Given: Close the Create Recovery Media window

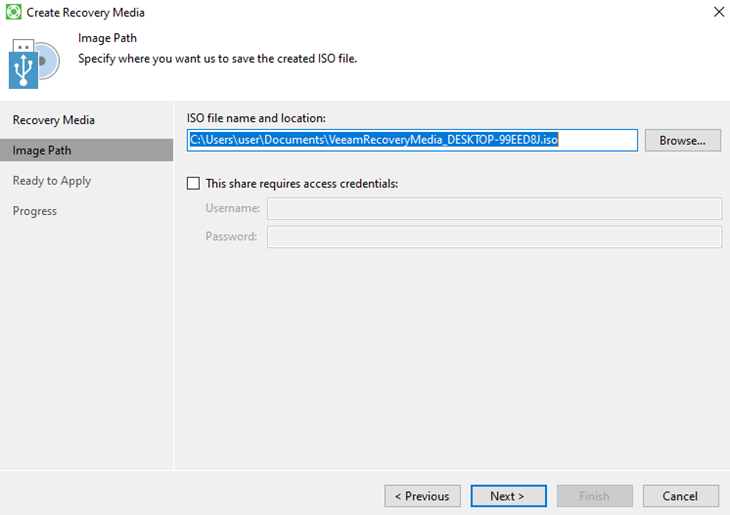Looking at the screenshot, I should pyautogui.click(x=718, y=13).
